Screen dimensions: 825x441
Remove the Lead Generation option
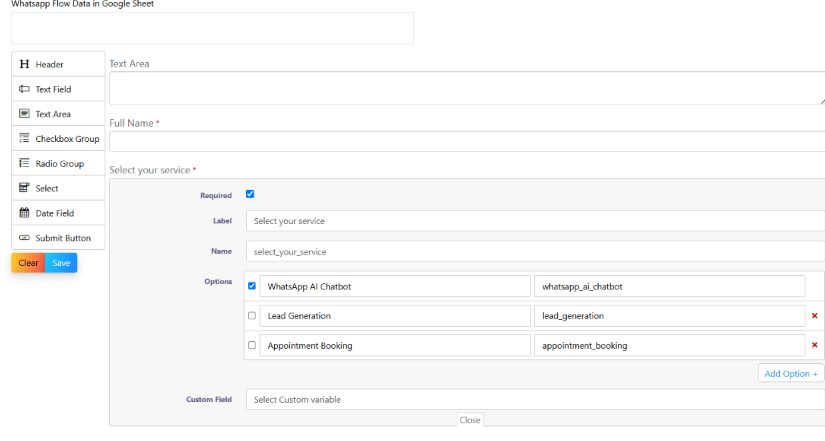click(814, 316)
